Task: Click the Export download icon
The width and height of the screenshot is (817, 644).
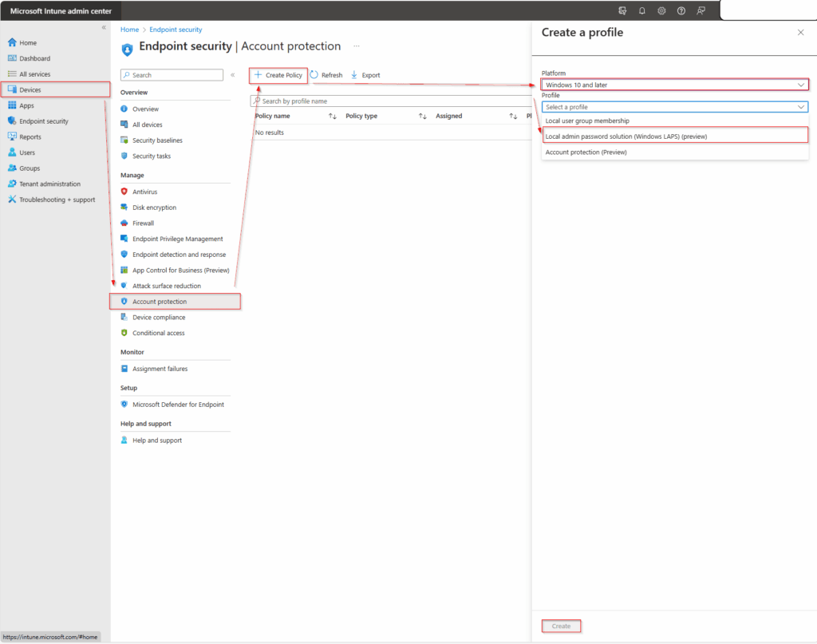Action: (354, 75)
